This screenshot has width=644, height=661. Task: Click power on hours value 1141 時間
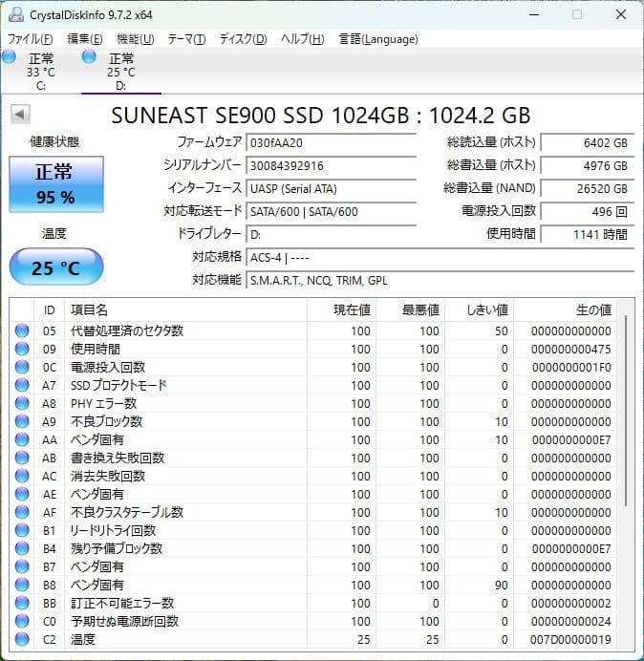(588, 234)
